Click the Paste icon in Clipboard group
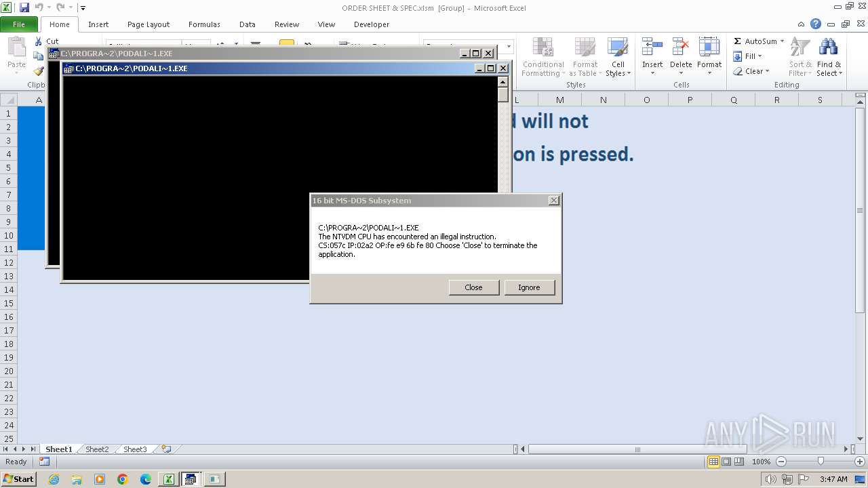 [16, 49]
